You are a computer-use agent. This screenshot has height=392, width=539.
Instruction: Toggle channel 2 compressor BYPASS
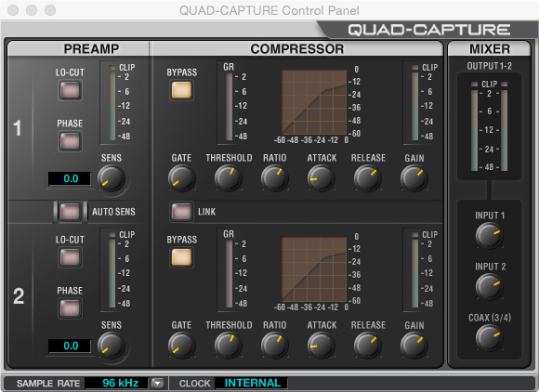point(181,257)
